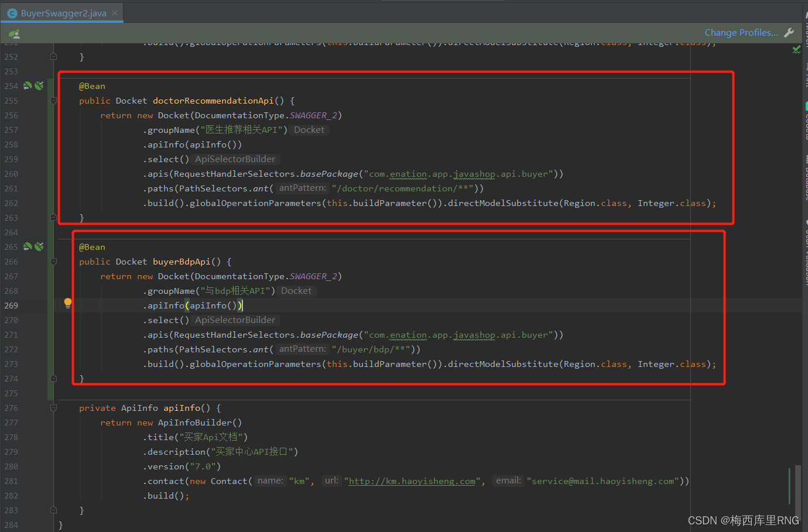Click the Spring bean checkmark gutter icon on line 265
This screenshot has width=808, height=532.
pyautogui.click(x=39, y=247)
